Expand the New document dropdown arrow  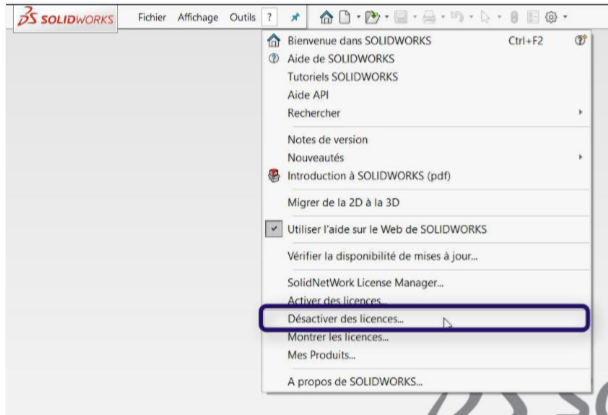point(358,17)
